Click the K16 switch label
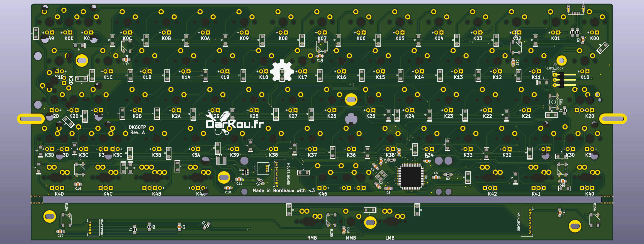Viewport: 644px width, 244px height. click(x=341, y=77)
